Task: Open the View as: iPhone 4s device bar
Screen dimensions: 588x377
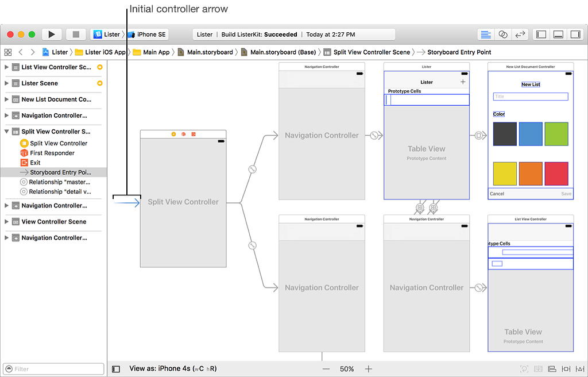Action: tap(173, 369)
